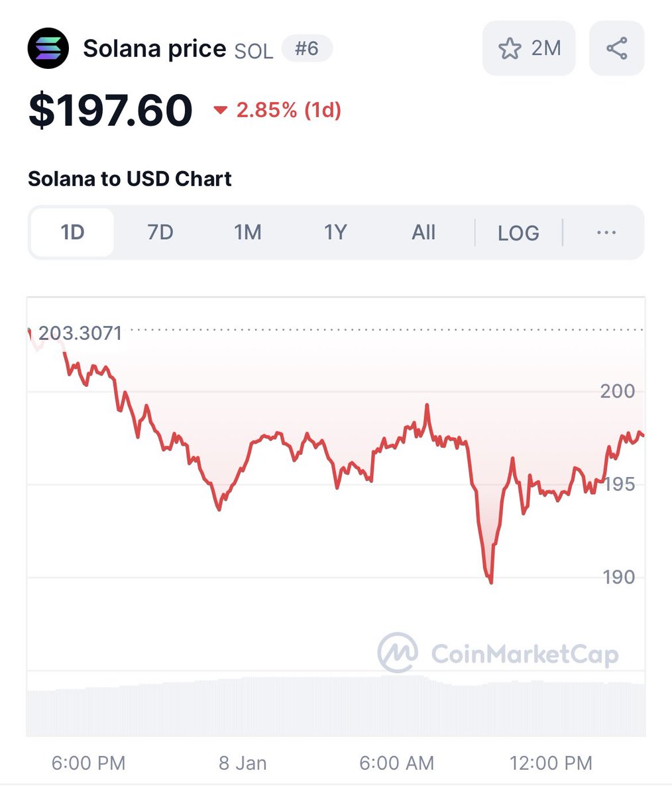
Task: Show the All time range
Action: [423, 233]
